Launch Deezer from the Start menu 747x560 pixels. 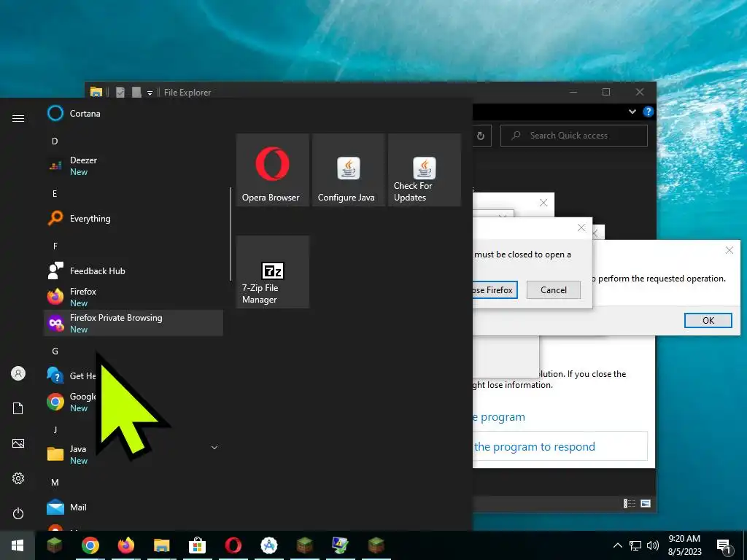pos(133,166)
